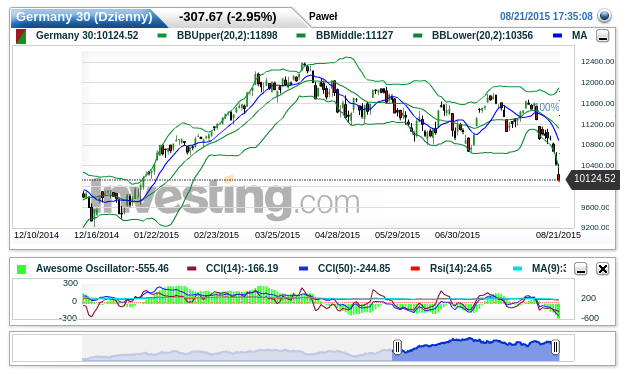The height and width of the screenshot is (374, 626).
Task: Click the Rsi(14) red legend marker
Action: tap(415, 269)
